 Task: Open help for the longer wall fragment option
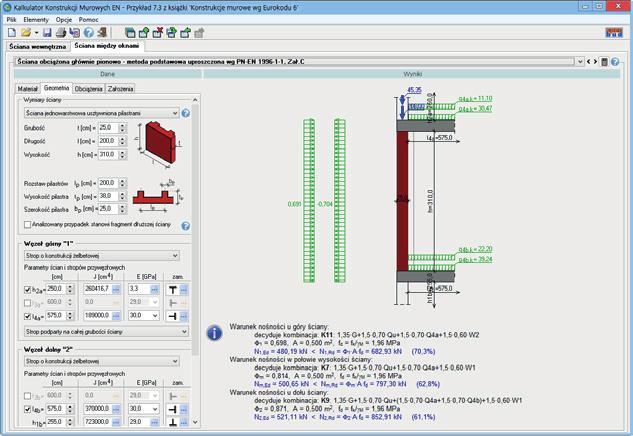click(x=185, y=226)
